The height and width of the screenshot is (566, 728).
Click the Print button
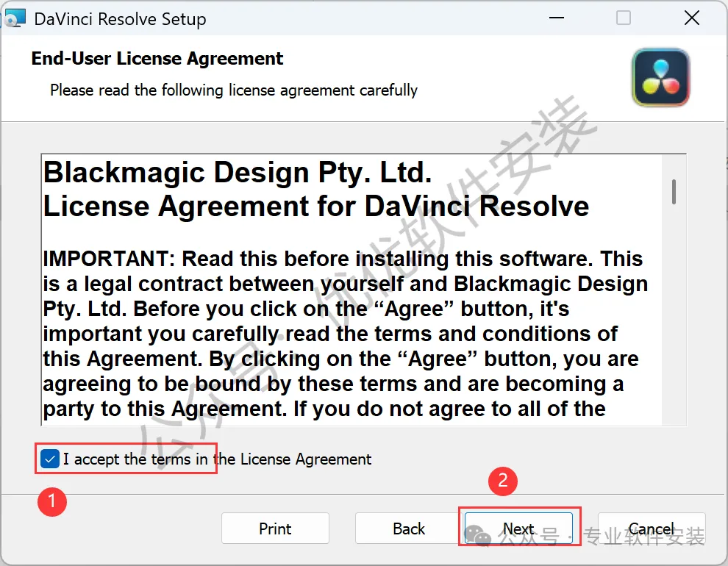[275, 528]
